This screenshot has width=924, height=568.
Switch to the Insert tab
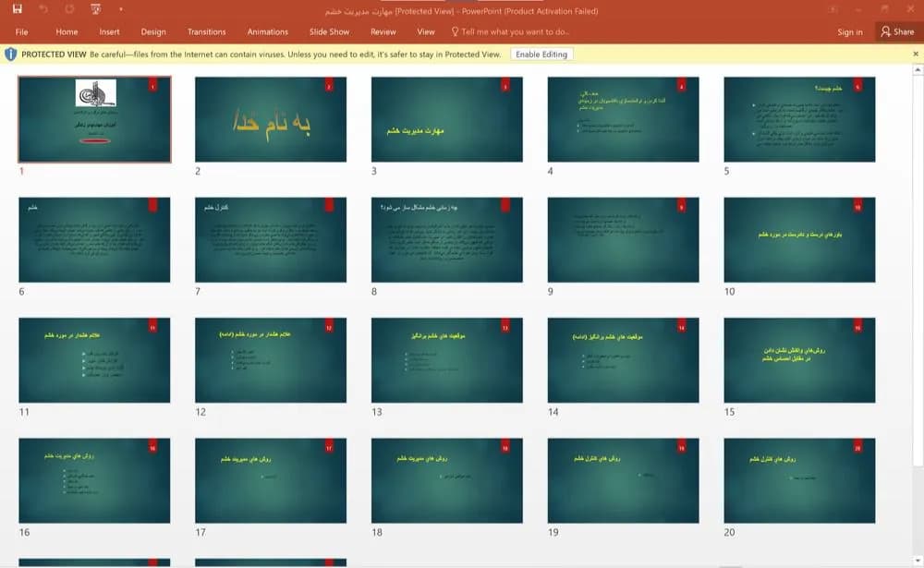(x=109, y=31)
